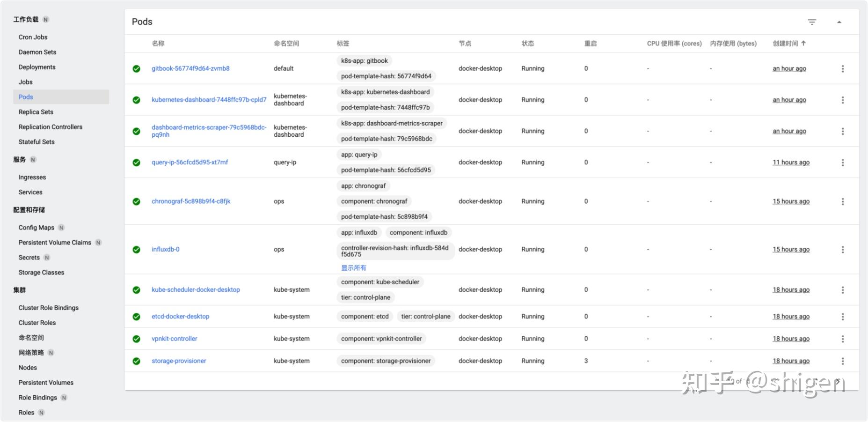Open three-dot menu for storage-provisioner row
Image resolution: width=868 pixels, height=422 pixels.
842,361
